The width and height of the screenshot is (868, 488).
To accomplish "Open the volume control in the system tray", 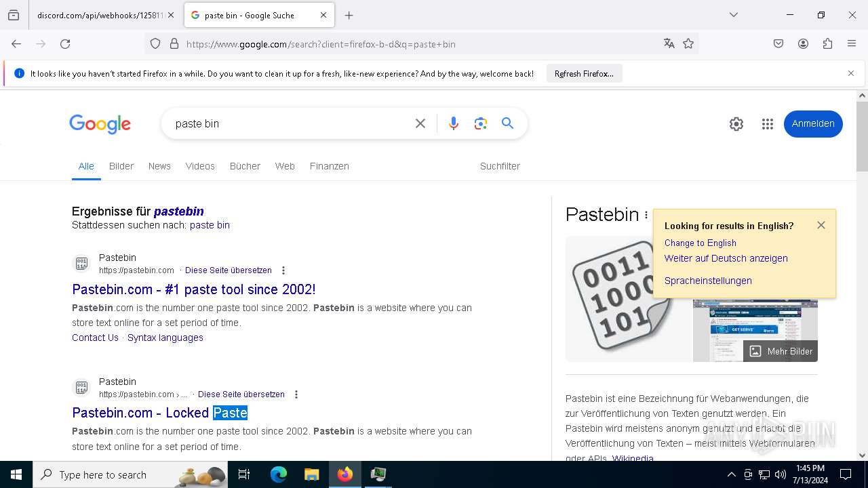I will [x=781, y=474].
